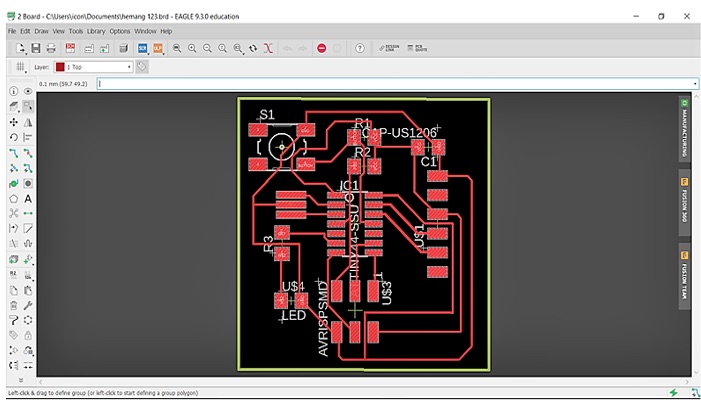Click the IC1 label on board
Viewport: 701px width, 407px height.
click(x=350, y=185)
